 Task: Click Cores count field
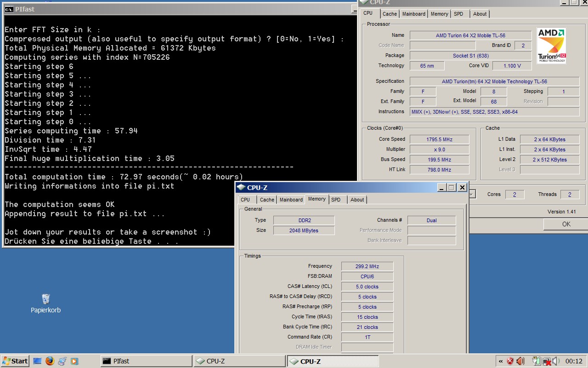(514, 195)
